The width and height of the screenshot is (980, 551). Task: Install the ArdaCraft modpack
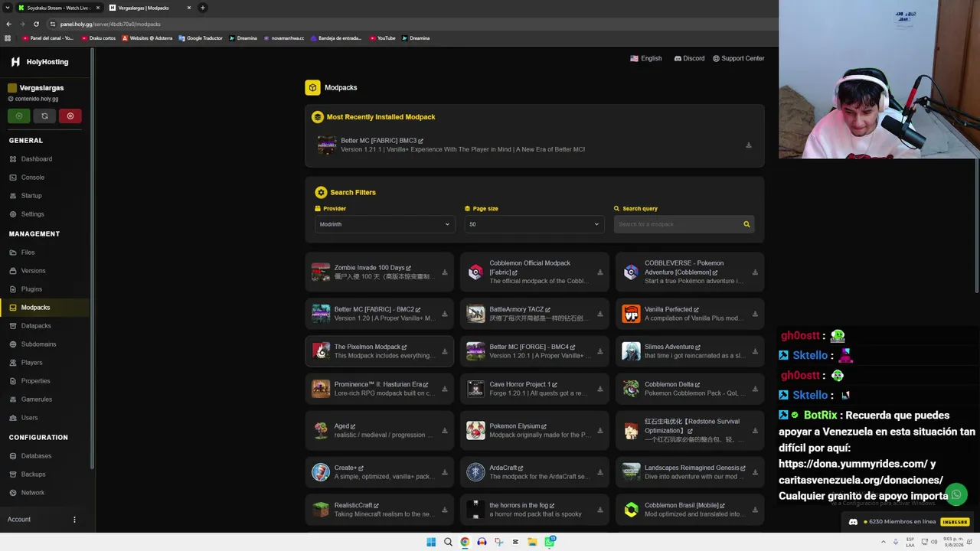[x=600, y=472]
